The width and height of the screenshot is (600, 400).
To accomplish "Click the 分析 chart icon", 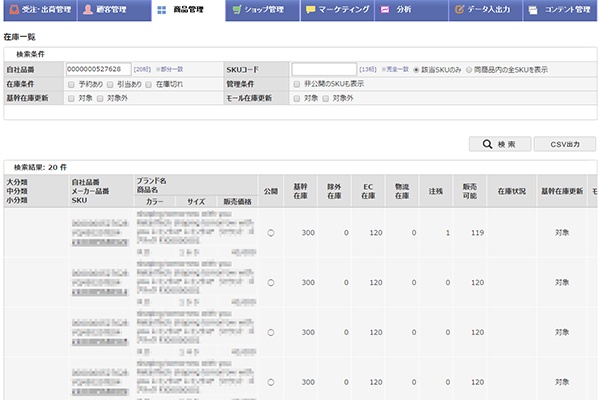I will 385,10.
